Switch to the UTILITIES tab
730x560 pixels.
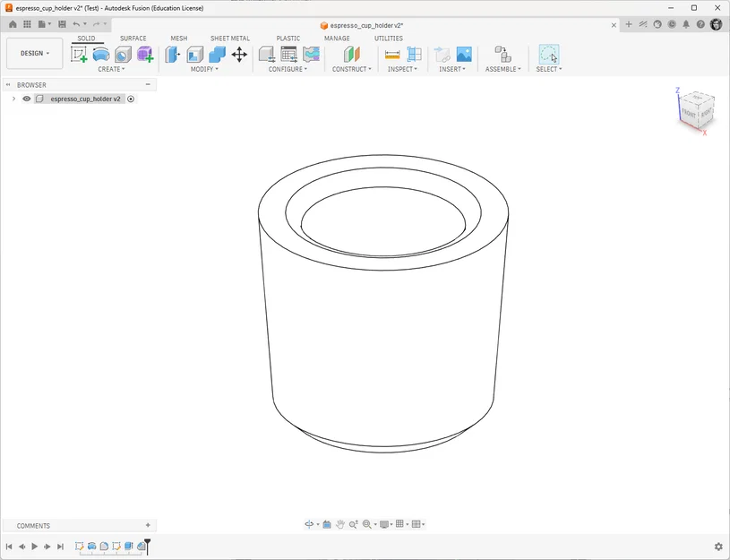point(389,39)
